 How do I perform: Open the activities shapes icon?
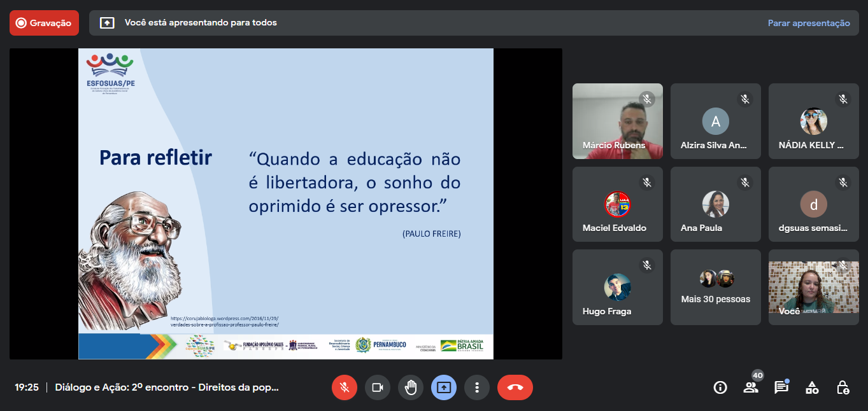click(x=812, y=387)
